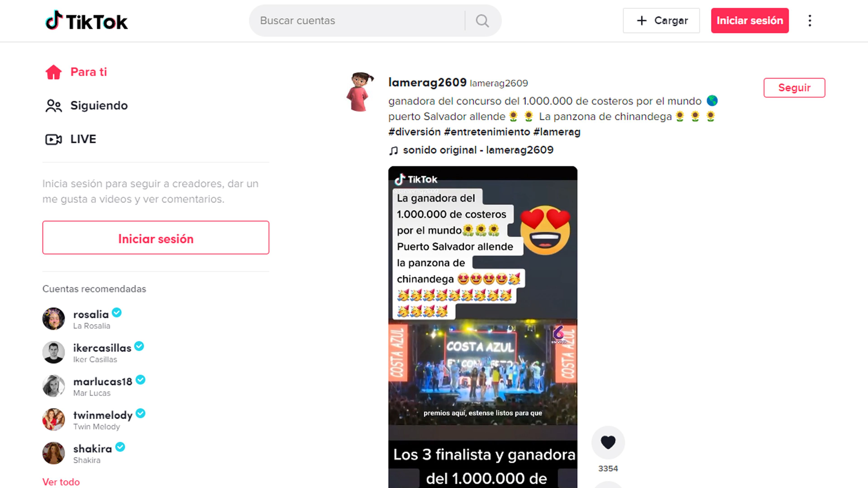868x488 pixels.
Task: Click twinmelody profile avatar
Action: [x=54, y=419]
